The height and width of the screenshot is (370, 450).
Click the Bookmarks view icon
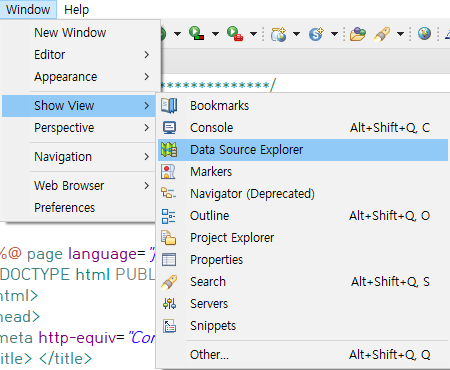tap(169, 106)
